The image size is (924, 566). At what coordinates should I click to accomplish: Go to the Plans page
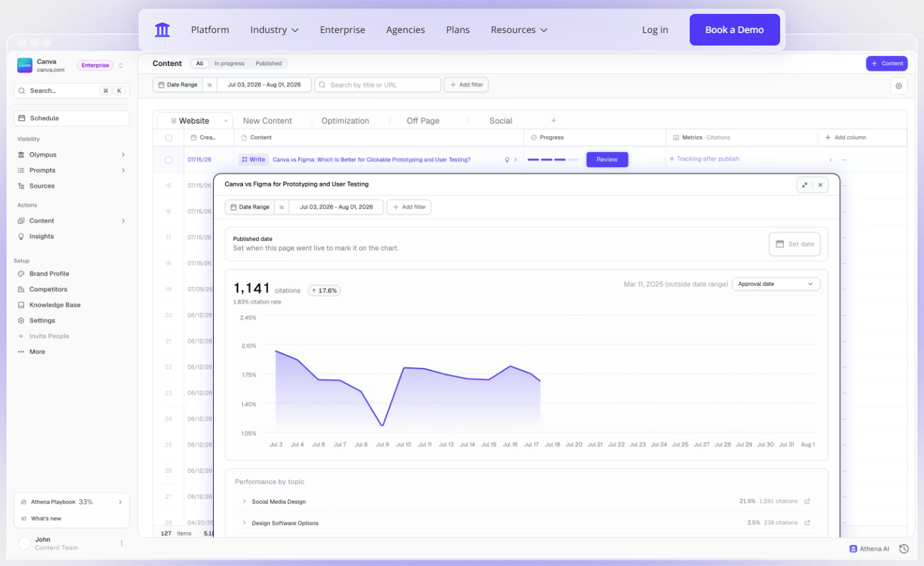458,30
